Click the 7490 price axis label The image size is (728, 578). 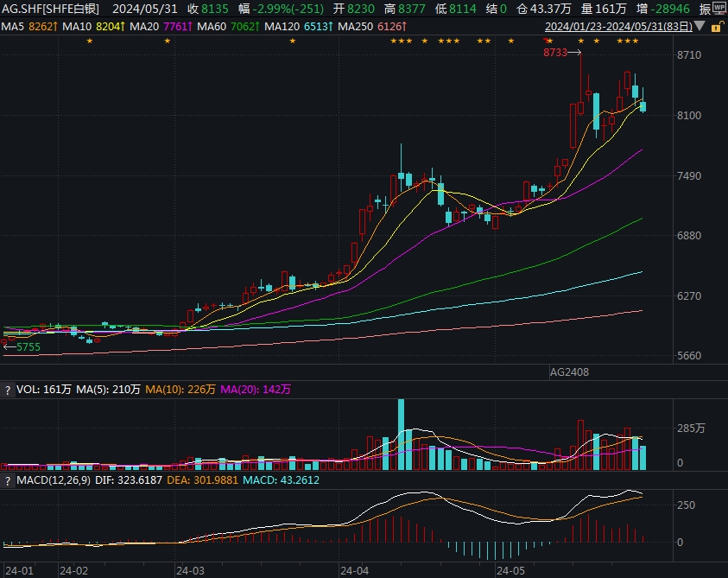pyautogui.click(x=689, y=175)
